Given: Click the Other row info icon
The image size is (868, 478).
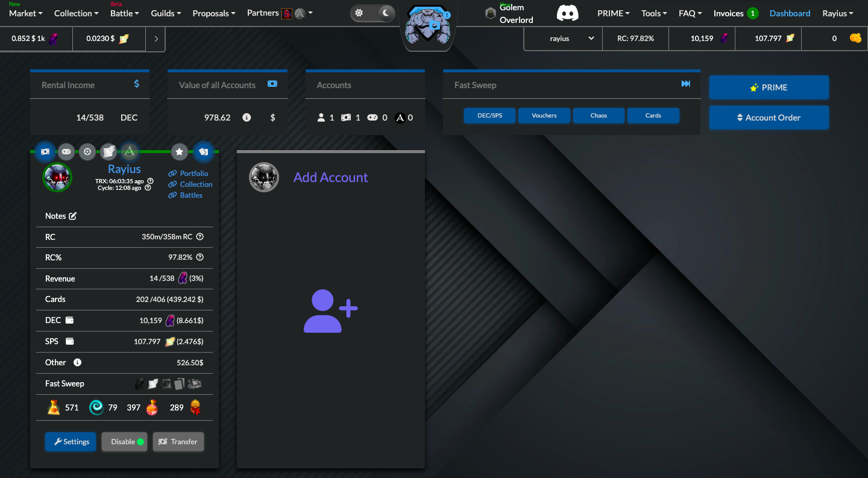Looking at the screenshot, I should tap(77, 362).
